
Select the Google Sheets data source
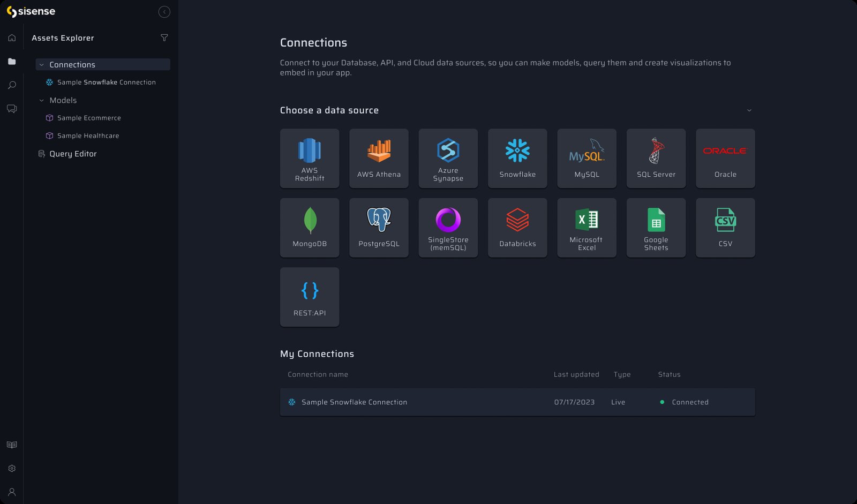point(656,228)
